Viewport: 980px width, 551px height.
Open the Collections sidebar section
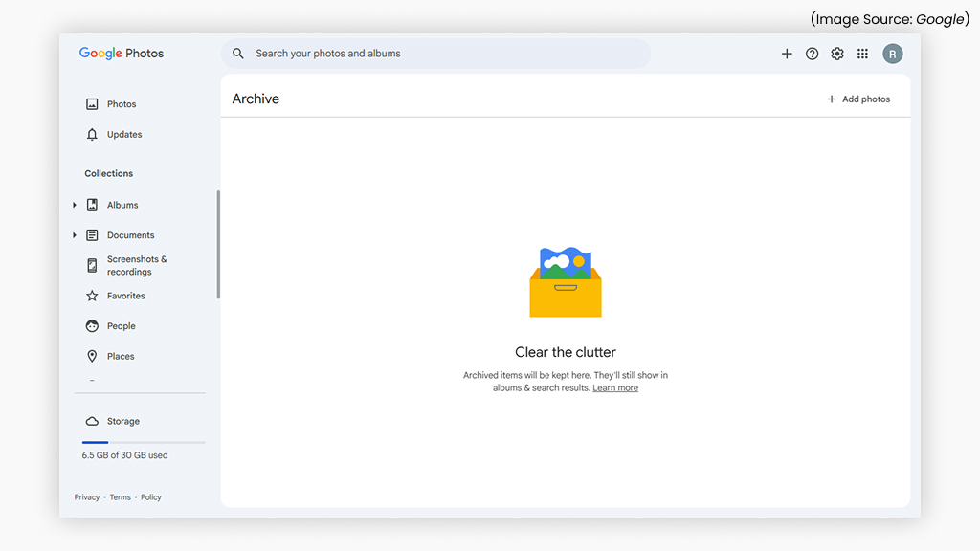[x=108, y=173]
